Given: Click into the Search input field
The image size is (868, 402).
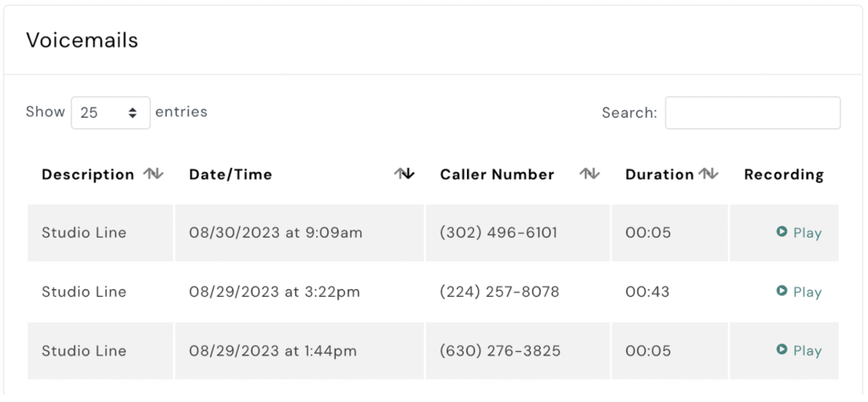Looking at the screenshot, I should click(x=752, y=113).
